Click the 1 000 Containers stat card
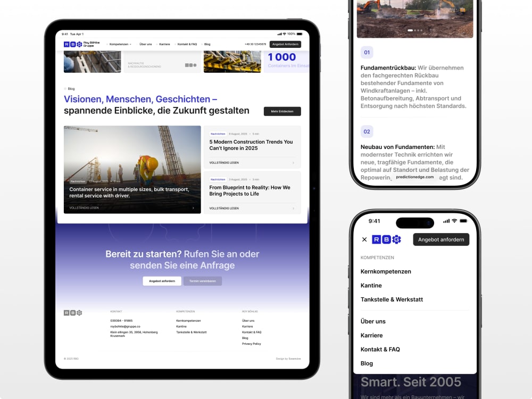 pos(287,62)
